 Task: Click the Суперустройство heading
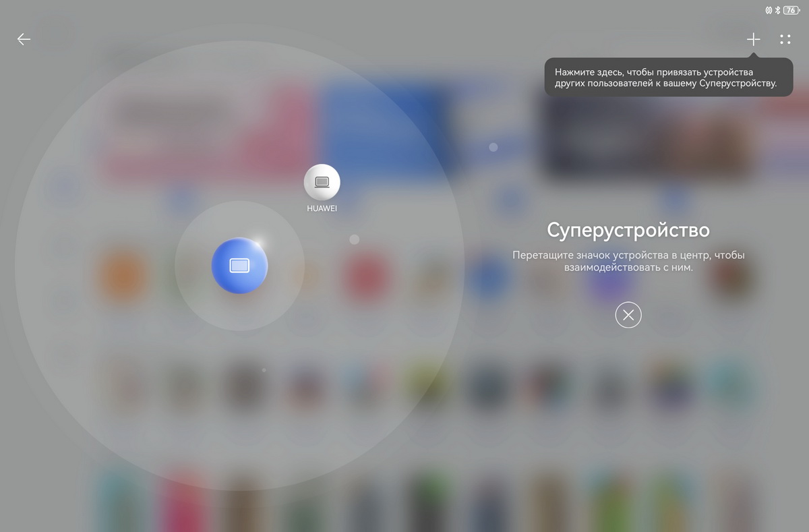coord(628,230)
